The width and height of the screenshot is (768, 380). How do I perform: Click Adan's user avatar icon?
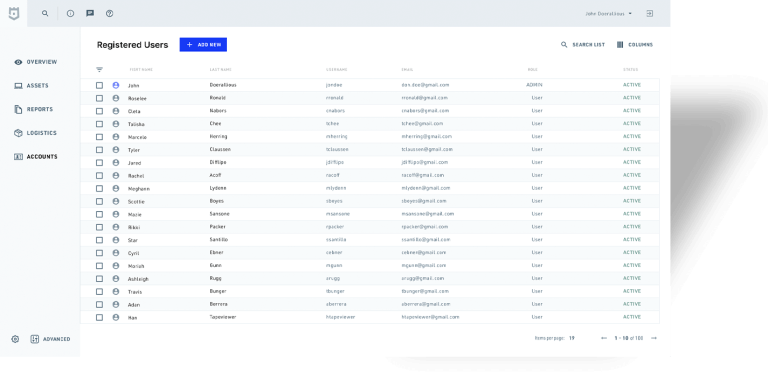[116, 305]
